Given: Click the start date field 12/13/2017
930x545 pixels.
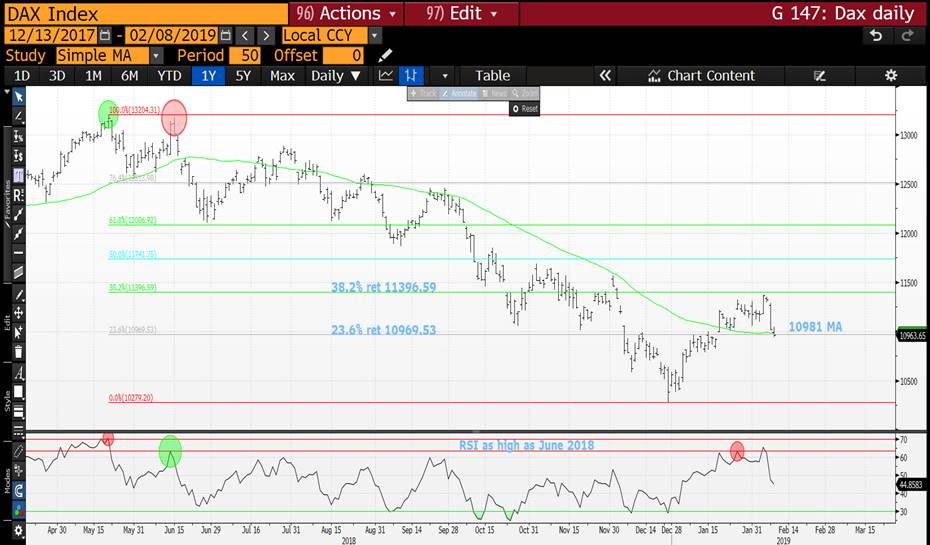Looking at the screenshot, I should 50,35.
